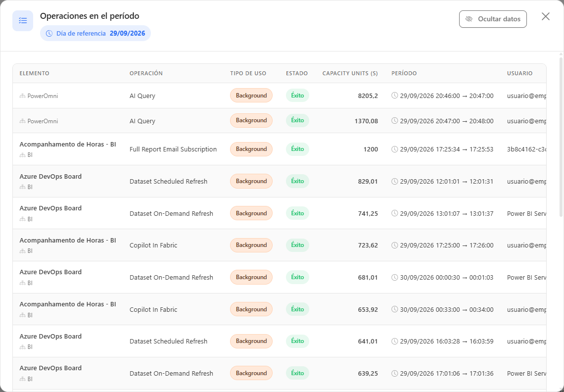This screenshot has width=564, height=392.
Task: Click Dataset Scheduled Refresh in the 641,01 row
Action: click(168, 341)
